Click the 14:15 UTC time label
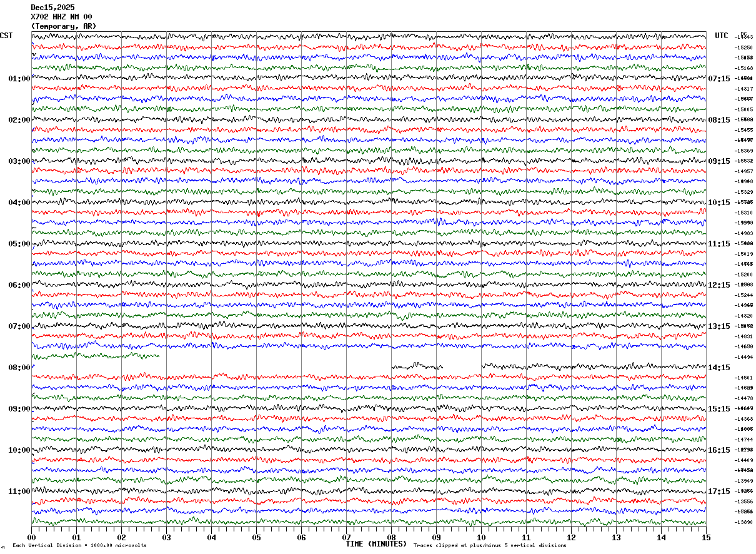This screenshot has width=756, height=554. pyautogui.click(x=719, y=368)
